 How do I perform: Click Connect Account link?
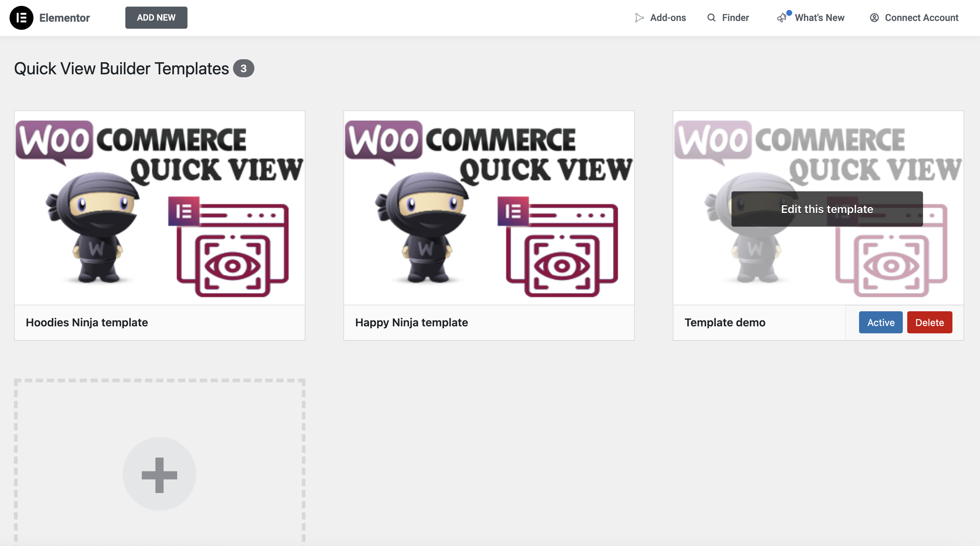click(x=921, y=18)
